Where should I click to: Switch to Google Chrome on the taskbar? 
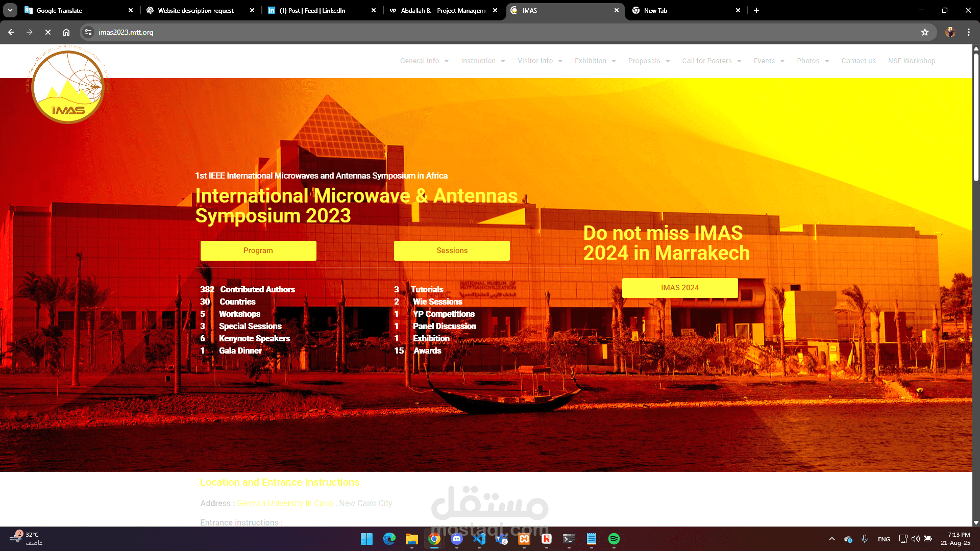tap(434, 539)
